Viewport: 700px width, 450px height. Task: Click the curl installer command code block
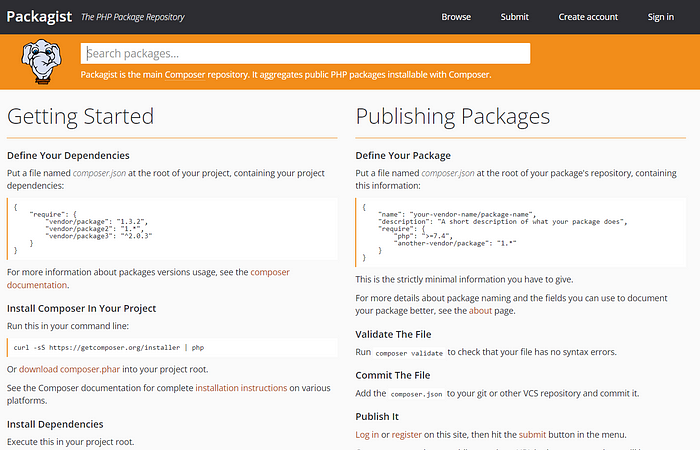(x=172, y=347)
